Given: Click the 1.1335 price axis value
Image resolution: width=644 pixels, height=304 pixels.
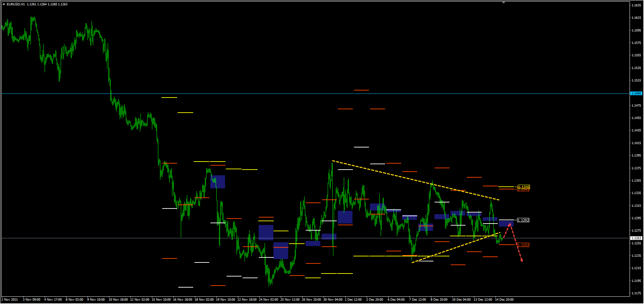Looking at the screenshot, I should click(636, 193).
